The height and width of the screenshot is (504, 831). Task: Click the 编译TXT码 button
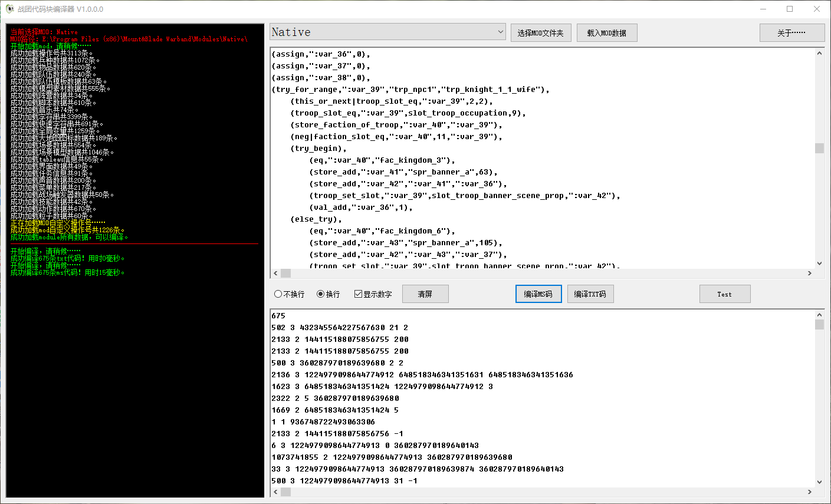tap(590, 294)
